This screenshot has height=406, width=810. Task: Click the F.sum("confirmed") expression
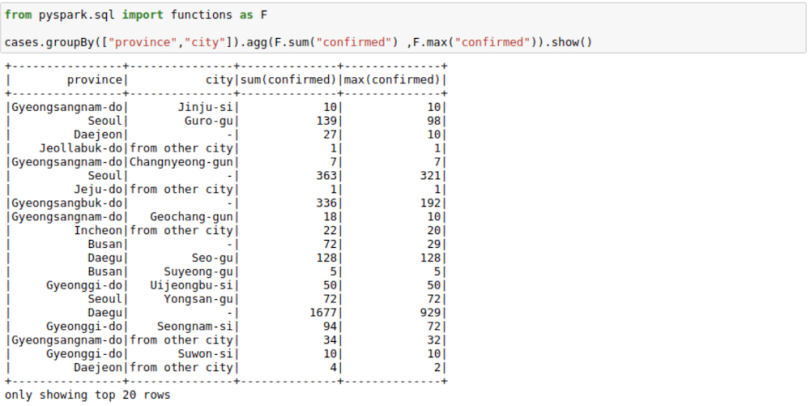[x=336, y=42]
